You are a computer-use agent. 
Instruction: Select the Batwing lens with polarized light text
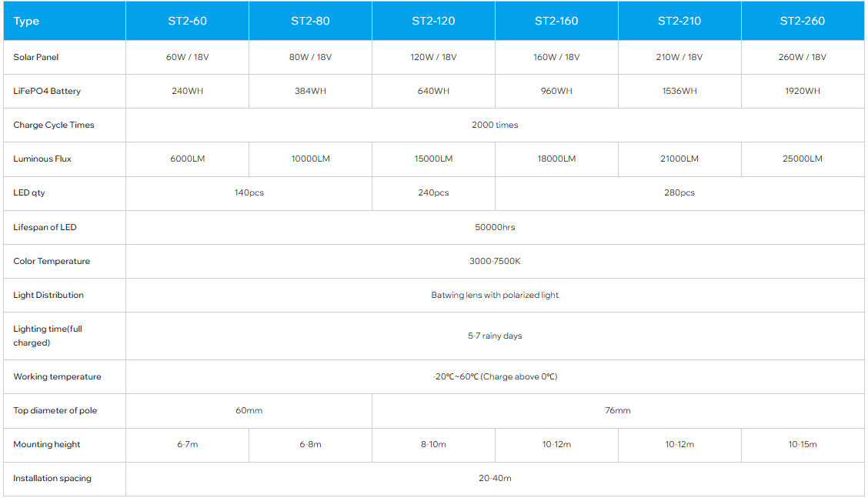coord(495,295)
